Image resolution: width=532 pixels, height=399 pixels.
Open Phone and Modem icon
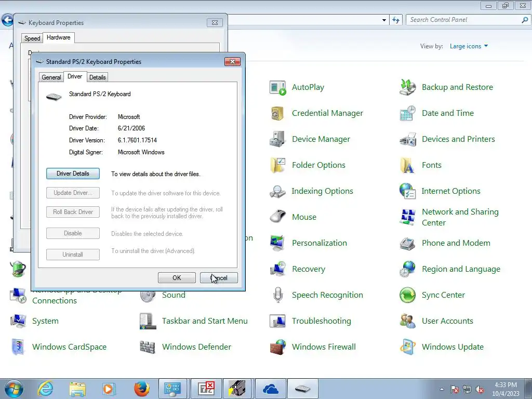point(407,243)
